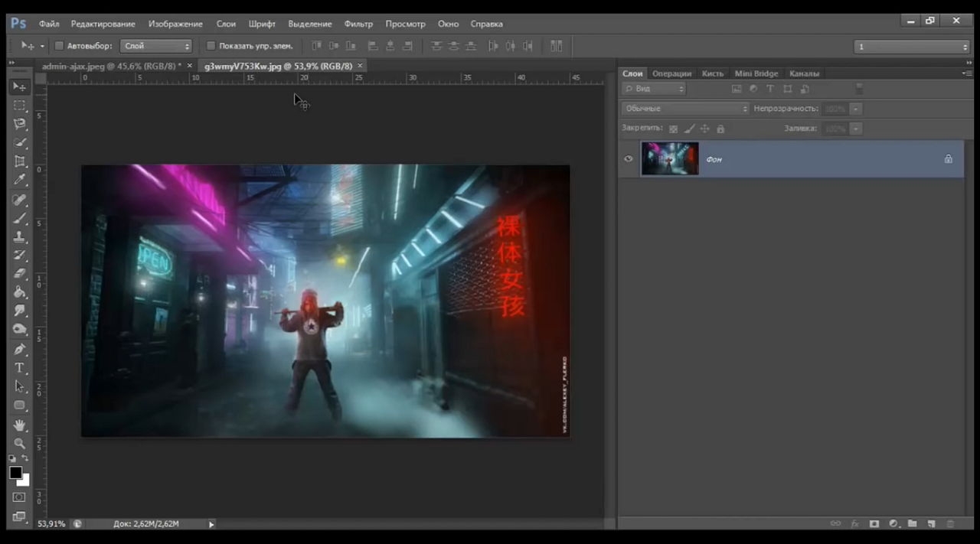
Task: Create new adjustment layer icon
Action: coord(893,524)
